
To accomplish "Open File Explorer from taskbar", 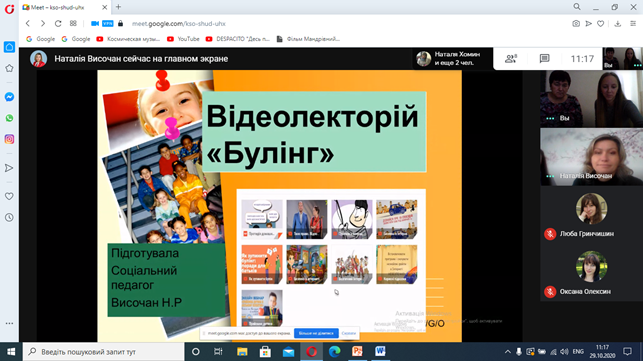I will [242, 352].
